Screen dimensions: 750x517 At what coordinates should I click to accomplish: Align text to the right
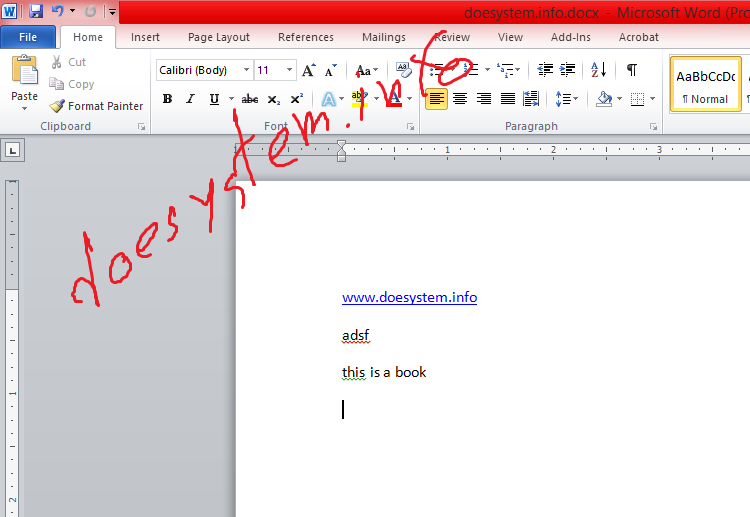click(484, 99)
